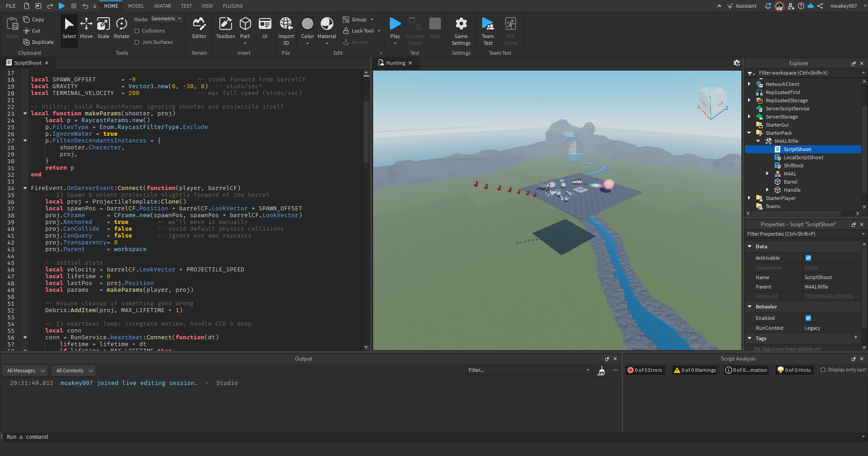The height and width of the screenshot is (456, 868).
Task: Clear the Output window
Action: (x=601, y=370)
